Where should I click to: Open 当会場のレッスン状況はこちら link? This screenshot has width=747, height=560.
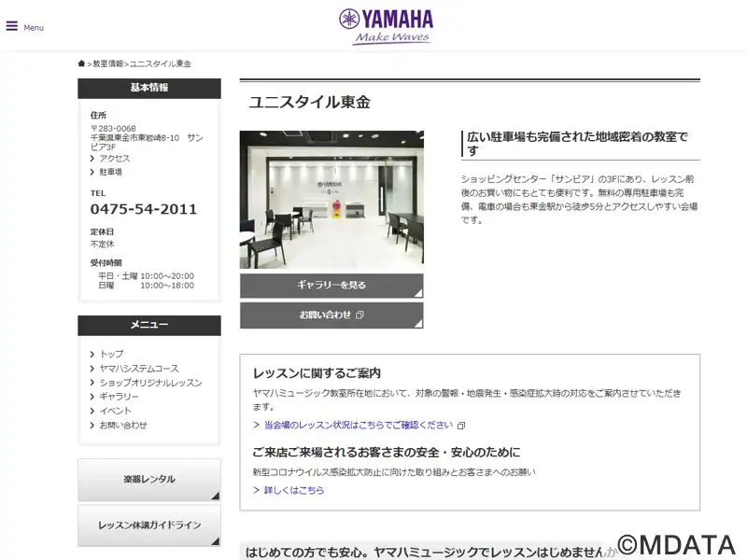[359, 425]
